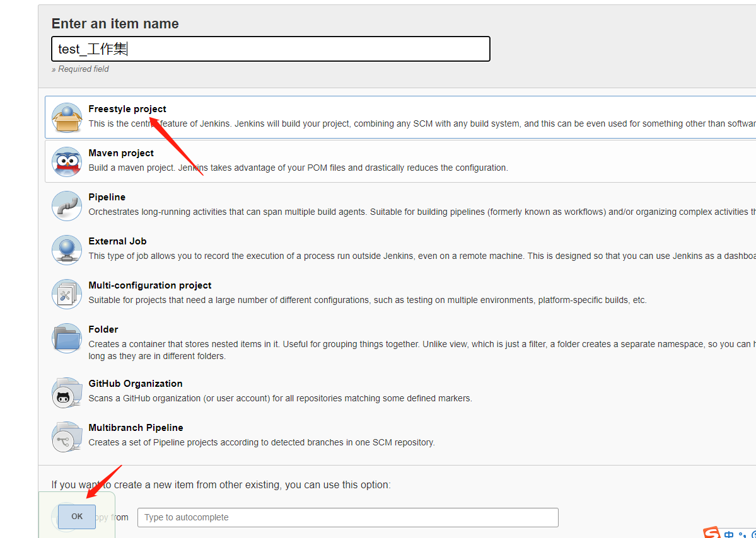The width and height of the screenshot is (756, 538).
Task: Click the GitHub Organization scan description
Action: pyautogui.click(x=280, y=399)
